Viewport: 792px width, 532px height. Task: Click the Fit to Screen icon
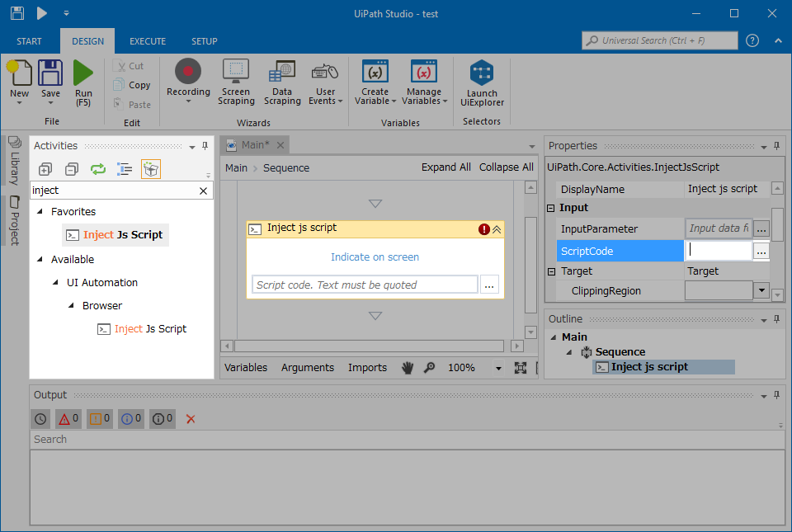tap(521, 368)
